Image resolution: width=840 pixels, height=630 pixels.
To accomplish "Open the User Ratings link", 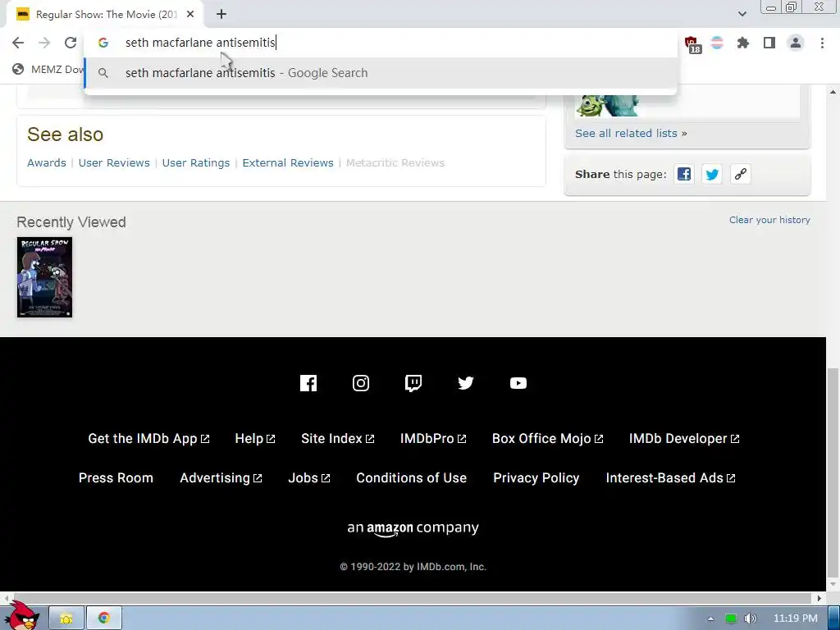I will coord(196,163).
